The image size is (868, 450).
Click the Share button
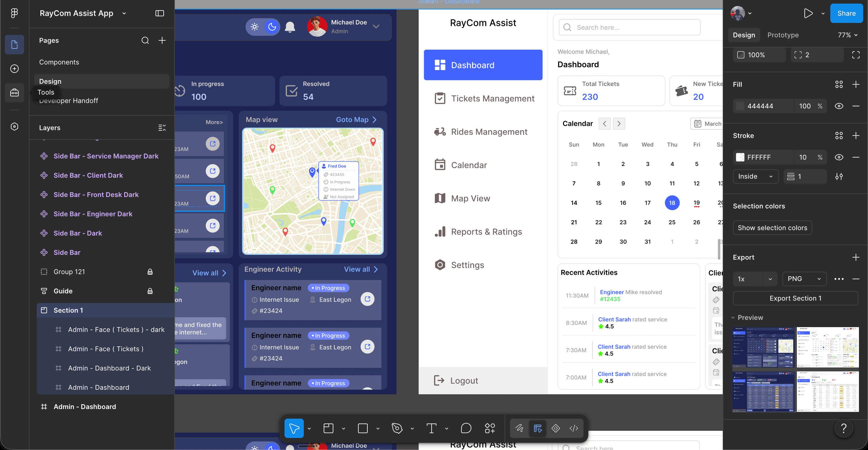(846, 13)
